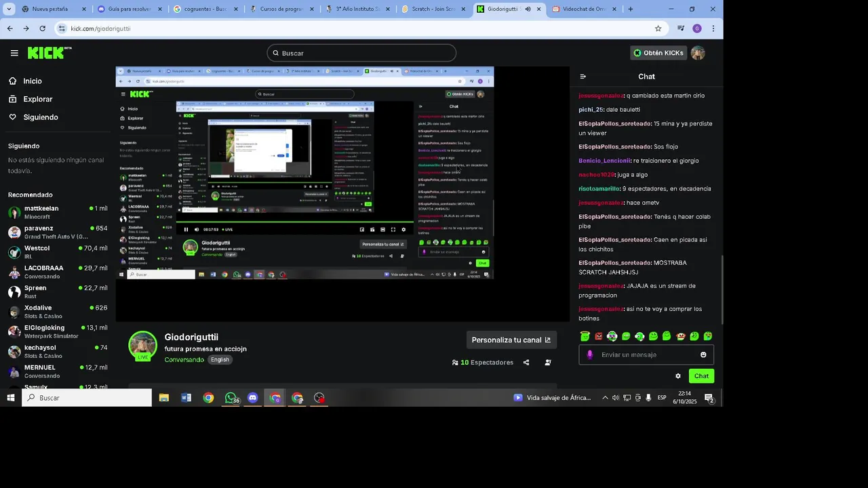
Task: Open the Conversando category link
Action: click(184, 360)
